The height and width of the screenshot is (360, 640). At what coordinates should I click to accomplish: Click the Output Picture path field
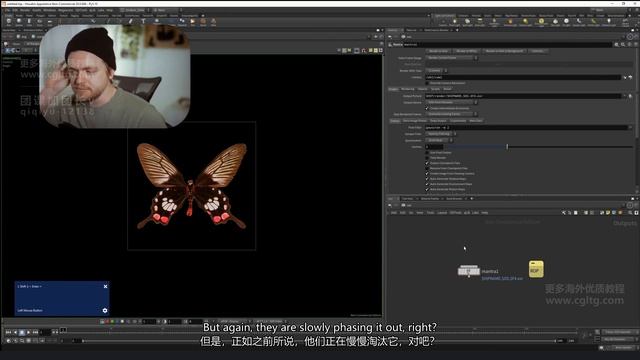click(x=524, y=96)
